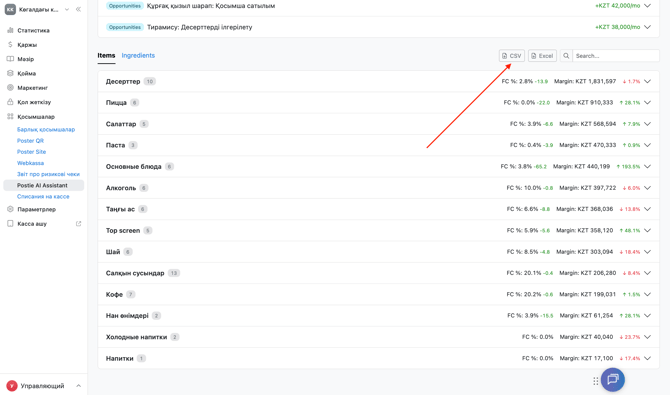Open Списания на кассе link
The height and width of the screenshot is (395, 670).
coord(43,197)
